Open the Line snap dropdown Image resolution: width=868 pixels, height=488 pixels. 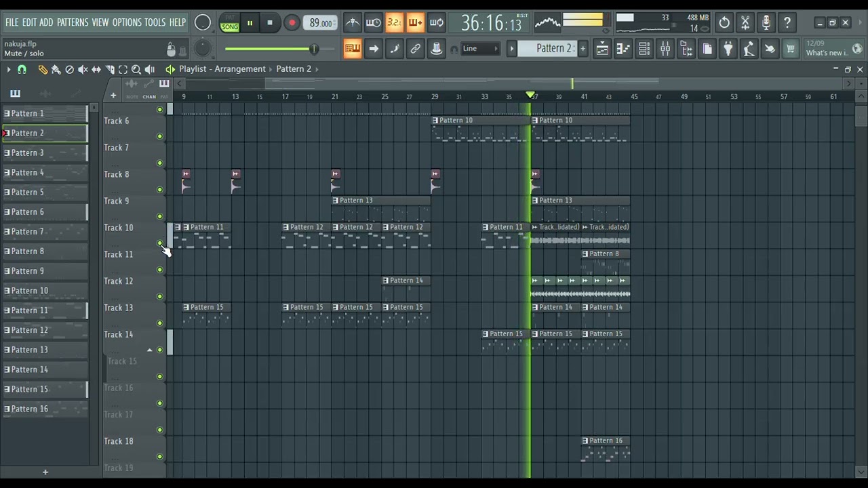[x=481, y=49]
